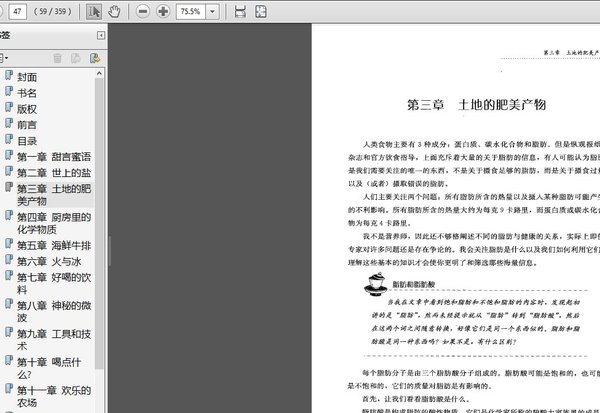Click bookmark icon beside 第三章

click(8, 187)
